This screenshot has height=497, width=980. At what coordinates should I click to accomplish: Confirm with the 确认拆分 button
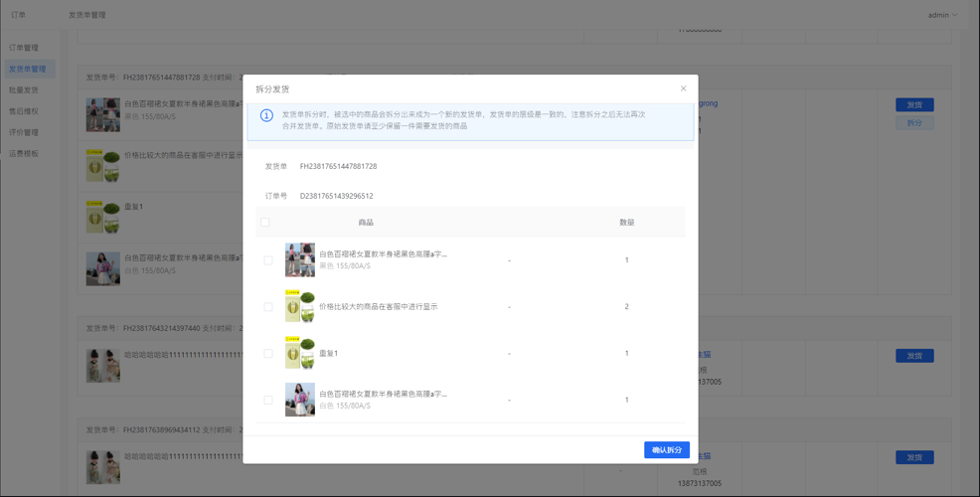pos(667,450)
